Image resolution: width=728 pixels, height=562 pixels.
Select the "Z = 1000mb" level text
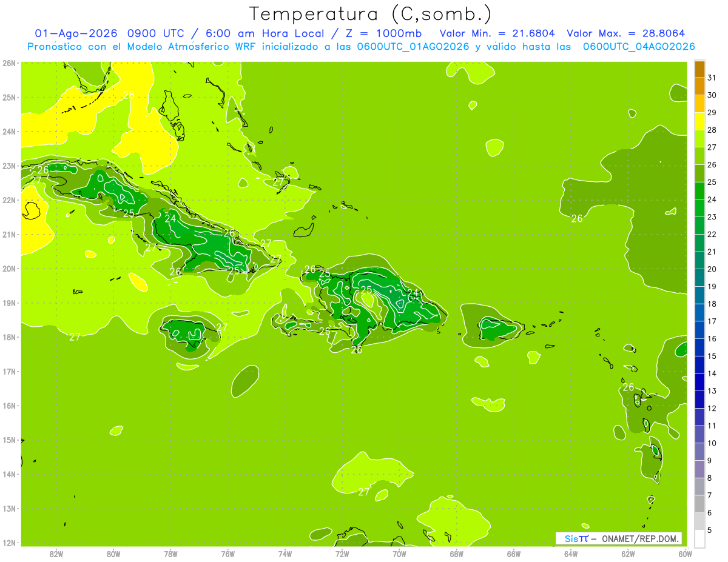384,33
